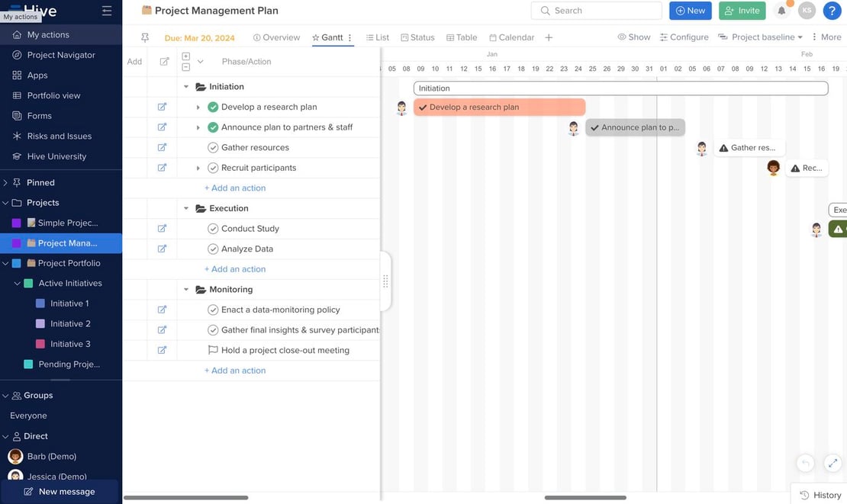847x504 pixels.
Task: Open edit icon for Gather resources row
Action: click(x=162, y=147)
